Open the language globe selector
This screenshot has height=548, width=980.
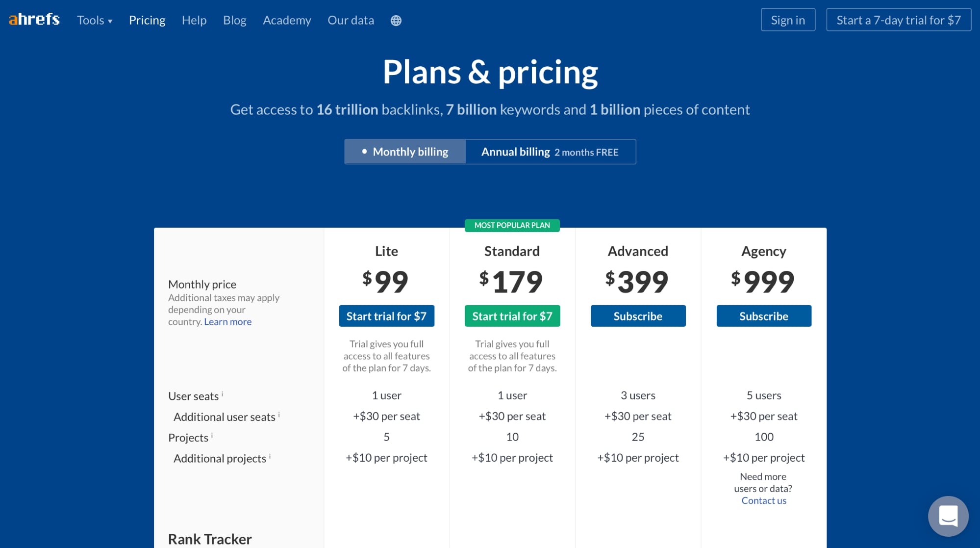[x=396, y=20]
